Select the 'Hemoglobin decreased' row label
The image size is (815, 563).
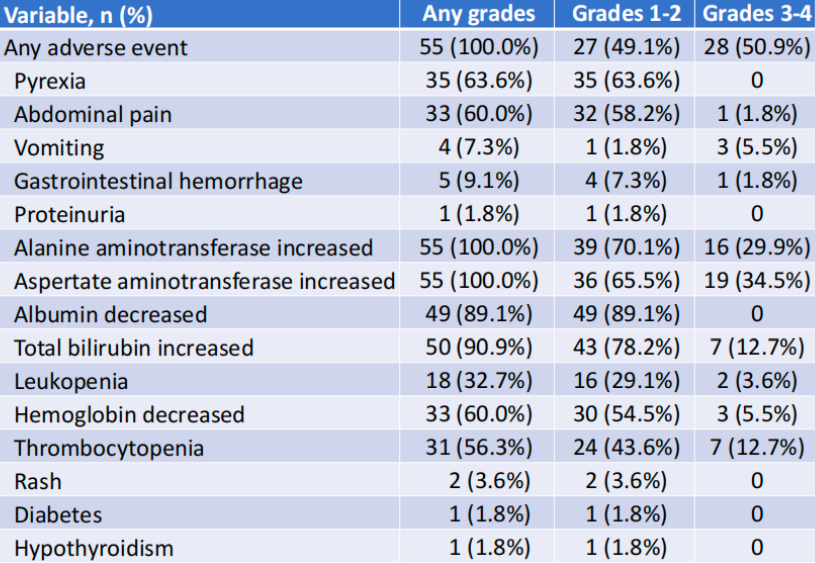[129, 414]
